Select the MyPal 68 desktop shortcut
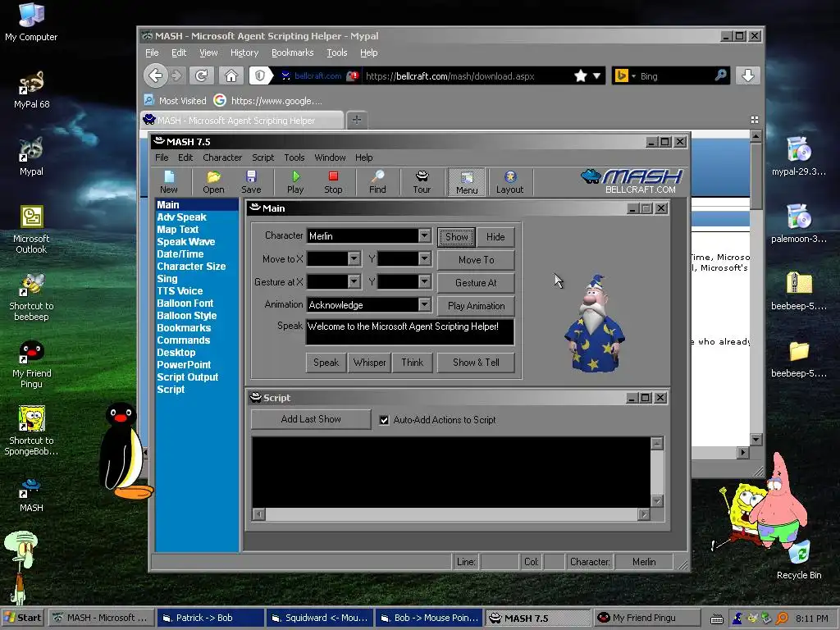840x630 pixels. click(31, 90)
